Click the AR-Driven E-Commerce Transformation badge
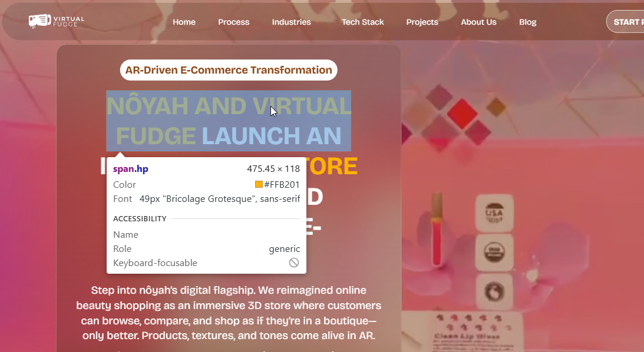644x352 pixels. pos(229,70)
